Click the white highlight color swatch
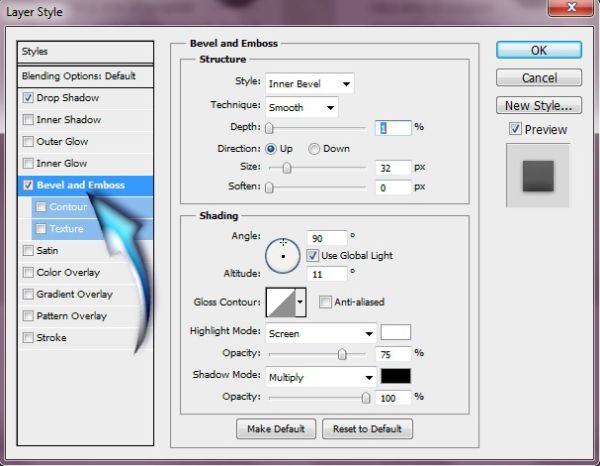Viewport: 600px width, 466px height. point(396,332)
